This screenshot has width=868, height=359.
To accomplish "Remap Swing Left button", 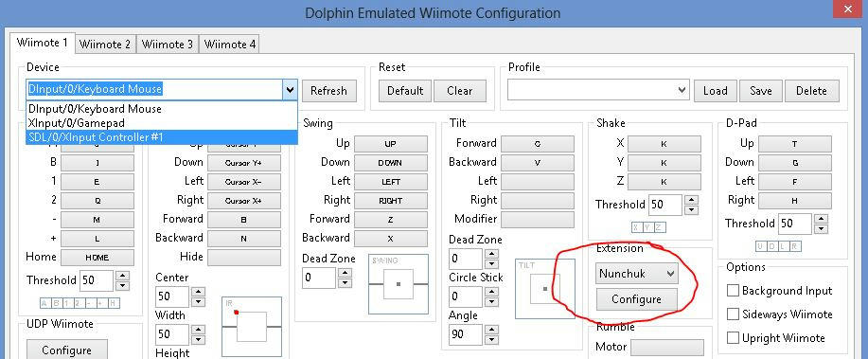I will (391, 182).
